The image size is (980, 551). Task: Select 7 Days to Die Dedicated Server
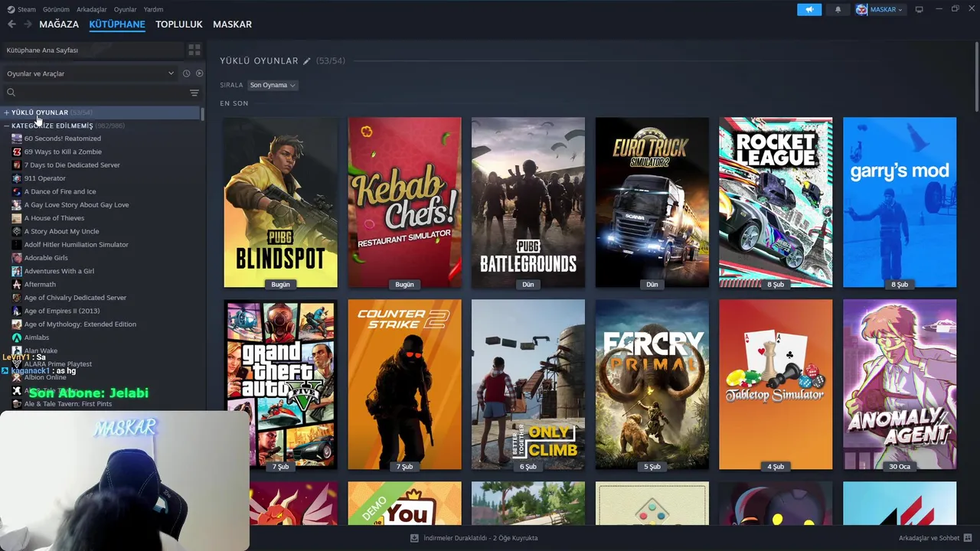click(72, 165)
